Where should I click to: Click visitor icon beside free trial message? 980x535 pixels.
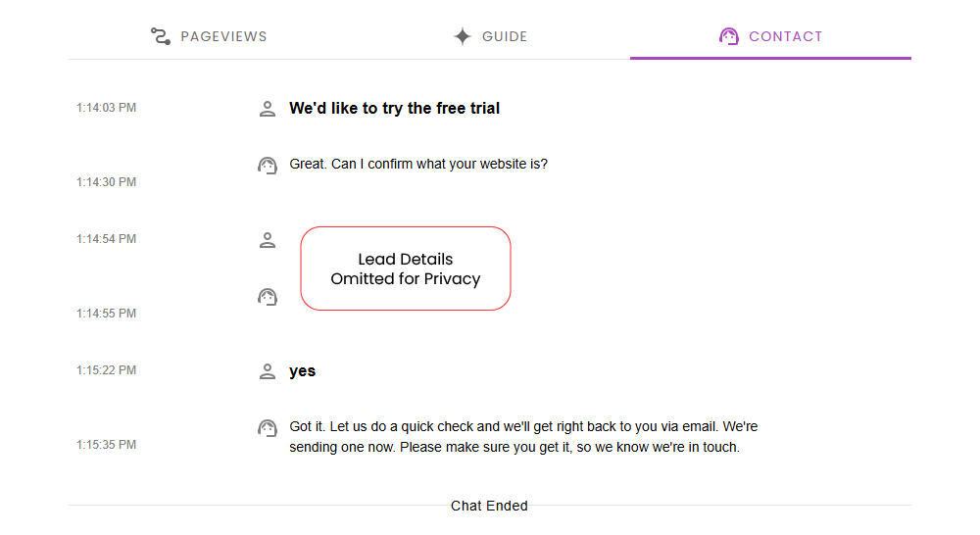[268, 109]
